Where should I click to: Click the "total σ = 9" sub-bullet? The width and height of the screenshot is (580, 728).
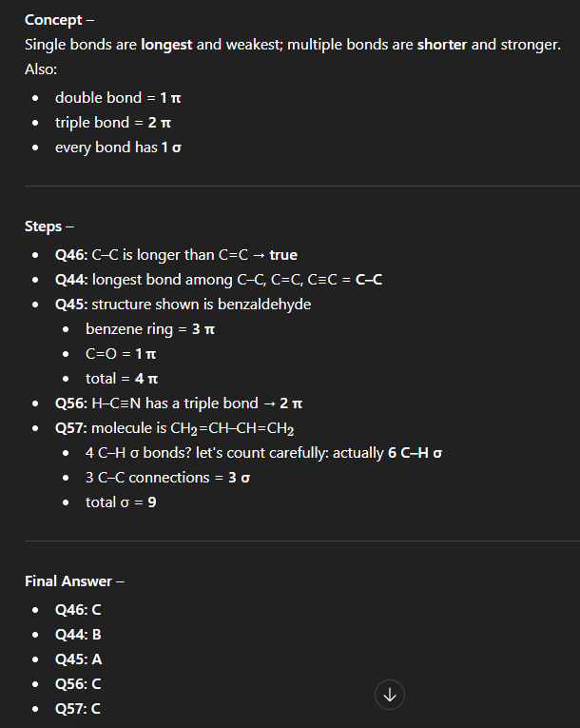(x=121, y=502)
